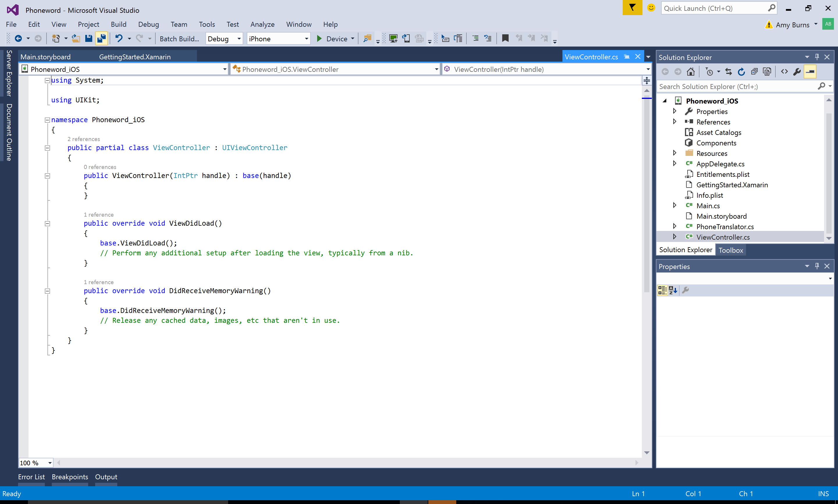Viewport: 838px width, 504px height.
Task: Click the Quick Launch search input field
Action: point(719,8)
